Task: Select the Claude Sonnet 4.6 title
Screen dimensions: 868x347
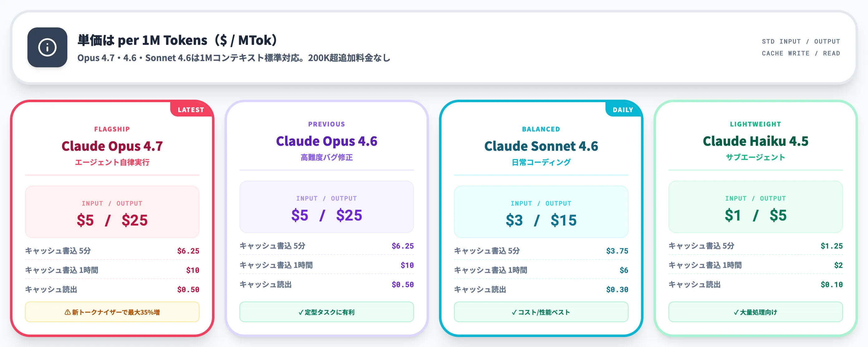Action: click(541, 146)
